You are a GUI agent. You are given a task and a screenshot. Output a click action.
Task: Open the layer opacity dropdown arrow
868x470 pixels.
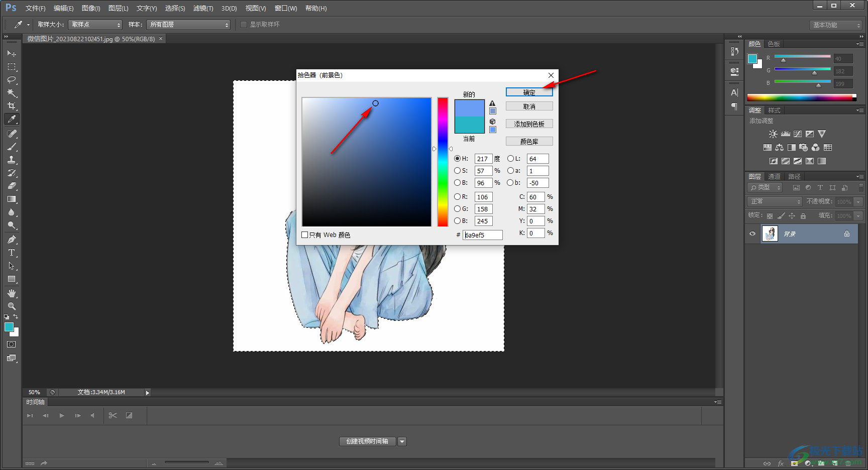point(858,202)
